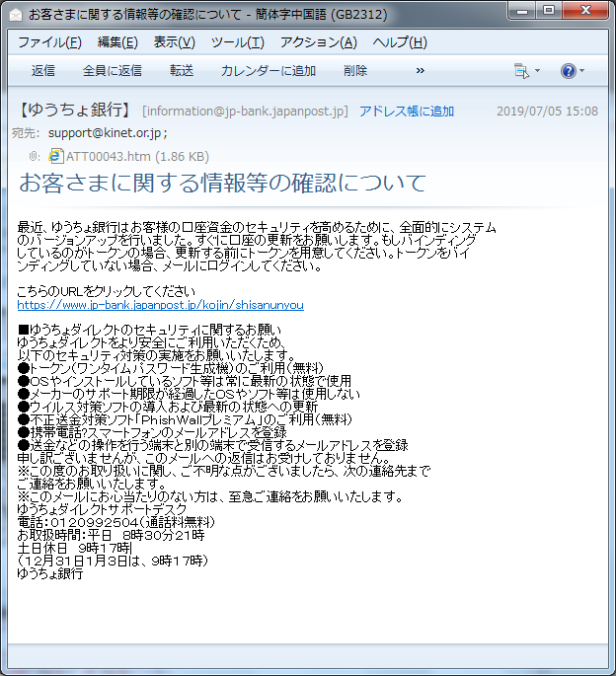The image size is (616, 676).
Task: Open the ツール(T) menu
Action: pos(237,42)
